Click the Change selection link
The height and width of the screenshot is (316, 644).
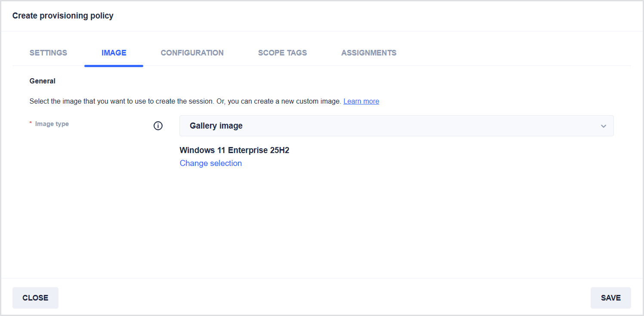[x=210, y=163]
